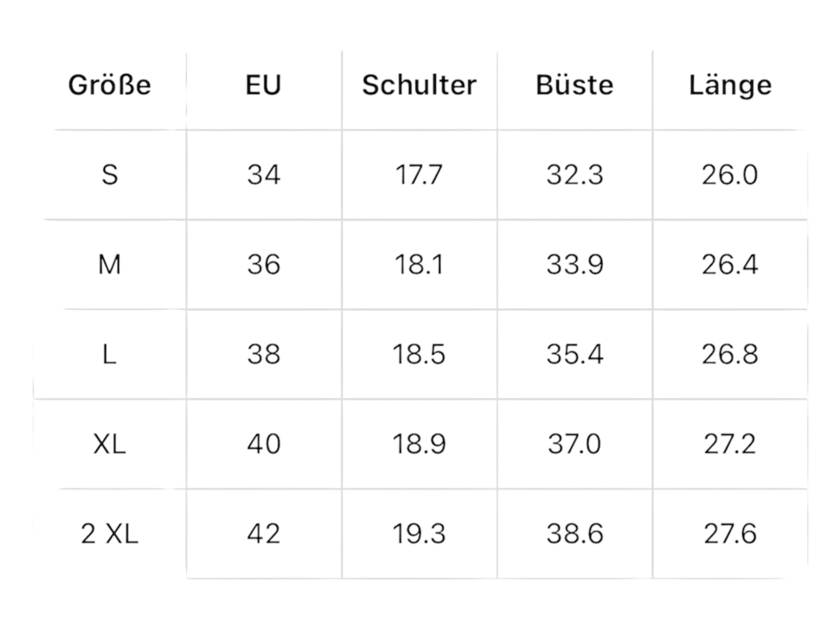Viewport: 840px width, 630px height.
Task: Click the Größe column header
Action: tap(110, 85)
